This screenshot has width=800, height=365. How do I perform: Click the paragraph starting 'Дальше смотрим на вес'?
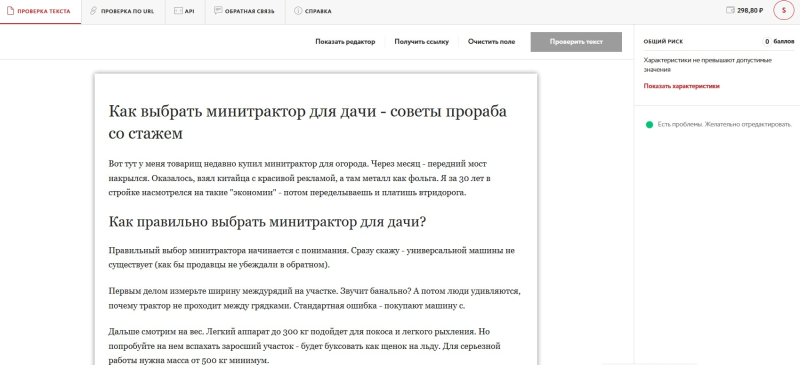coord(304,346)
